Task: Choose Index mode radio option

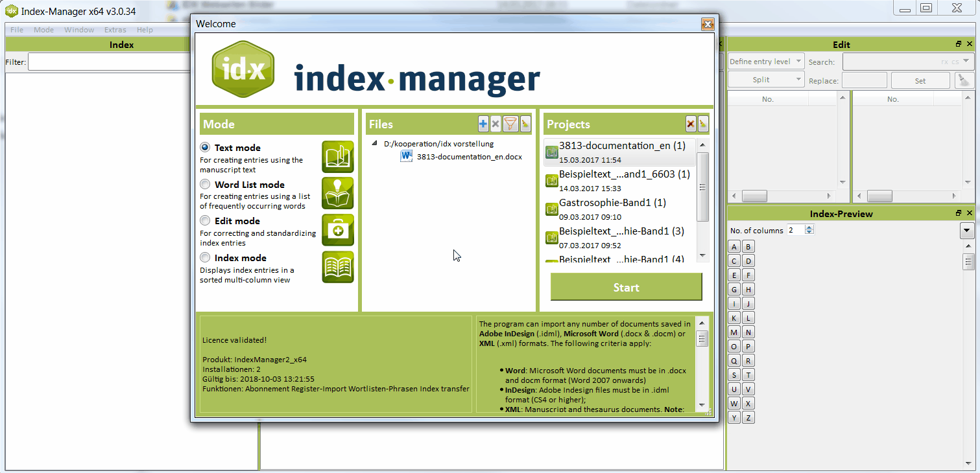Action: (205, 257)
